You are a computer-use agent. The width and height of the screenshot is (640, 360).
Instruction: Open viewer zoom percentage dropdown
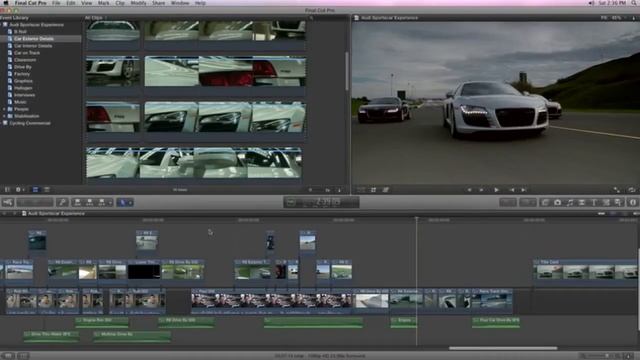[x=614, y=18]
